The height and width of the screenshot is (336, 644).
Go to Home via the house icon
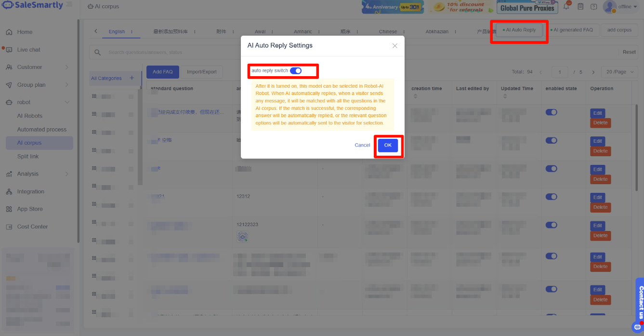click(x=9, y=32)
